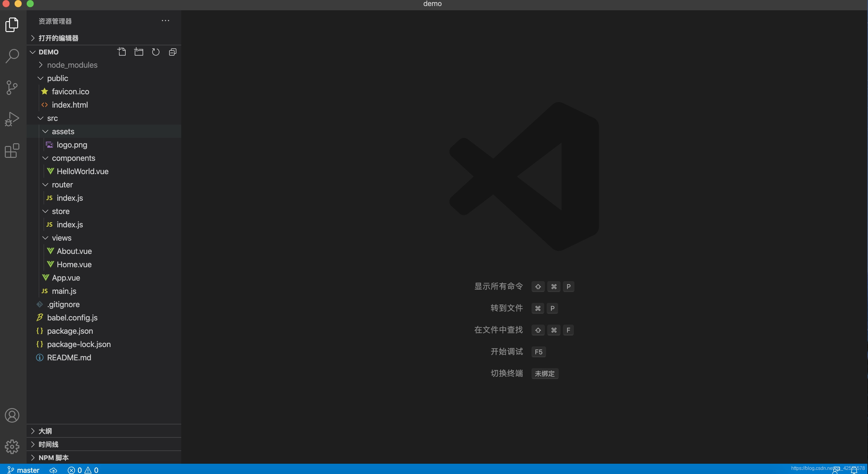
Task: Open package-lock.json file
Action: [104, 344]
